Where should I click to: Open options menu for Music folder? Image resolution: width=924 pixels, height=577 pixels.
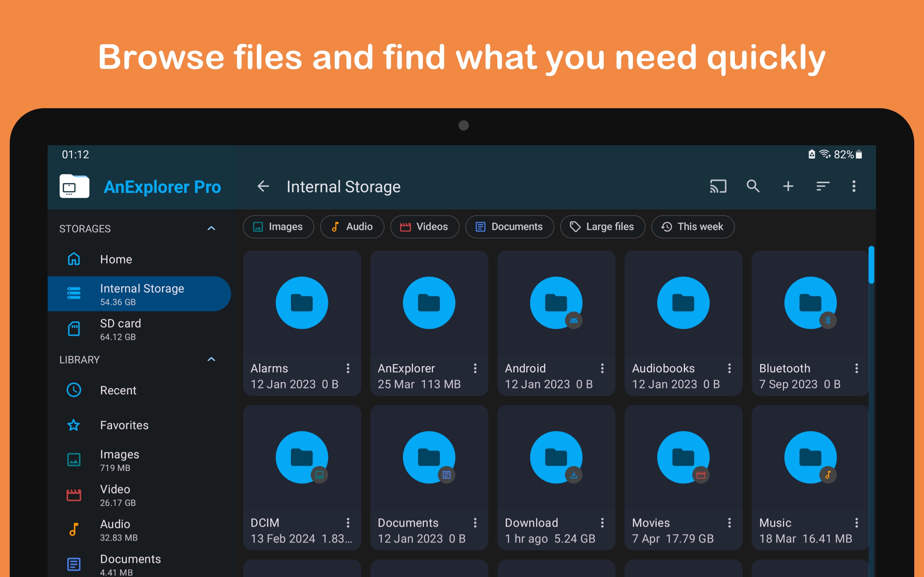[x=857, y=523]
